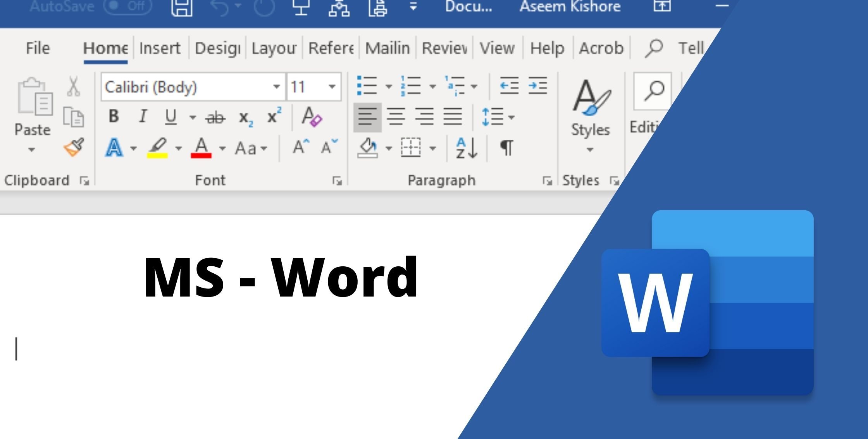This screenshot has height=439, width=868.
Task: Expand the Paste options arrow
Action: click(32, 150)
